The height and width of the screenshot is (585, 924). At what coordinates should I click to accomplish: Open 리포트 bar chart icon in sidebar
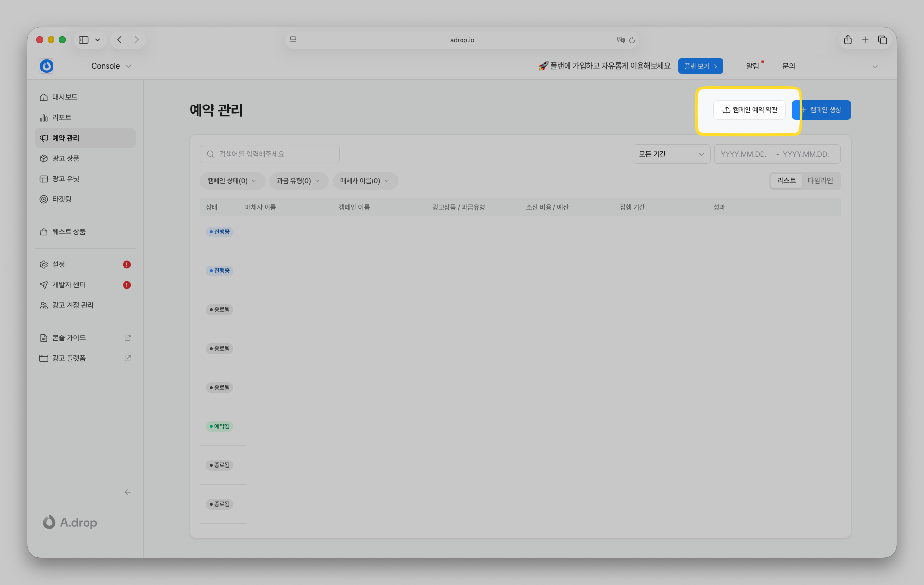pos(44,118)
